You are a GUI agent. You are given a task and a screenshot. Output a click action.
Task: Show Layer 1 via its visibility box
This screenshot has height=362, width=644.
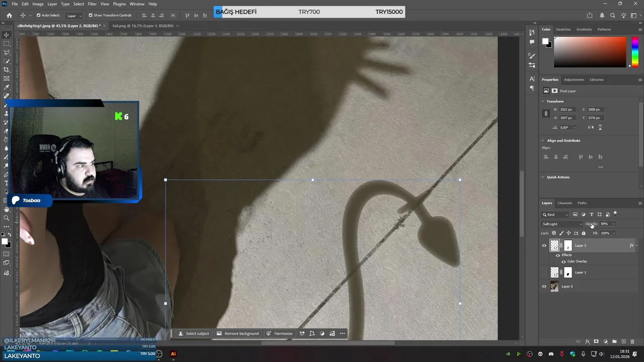[x=544, y=272]
